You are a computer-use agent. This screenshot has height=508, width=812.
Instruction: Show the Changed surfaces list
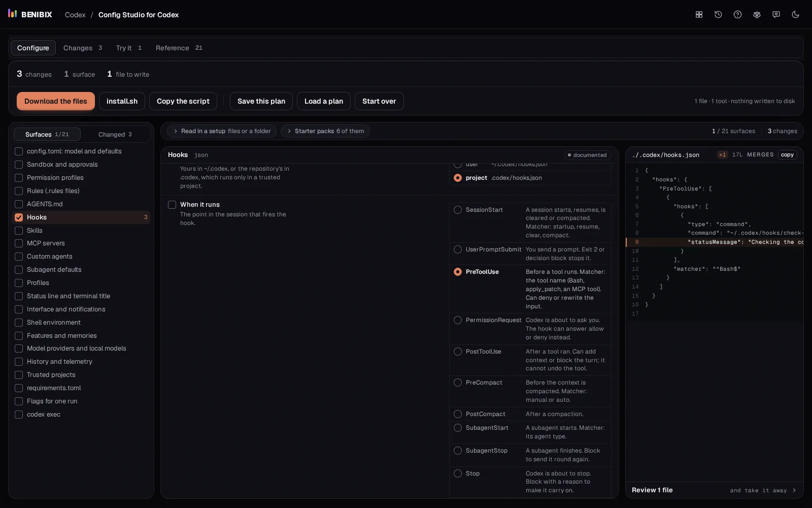(x=115, y=134)
